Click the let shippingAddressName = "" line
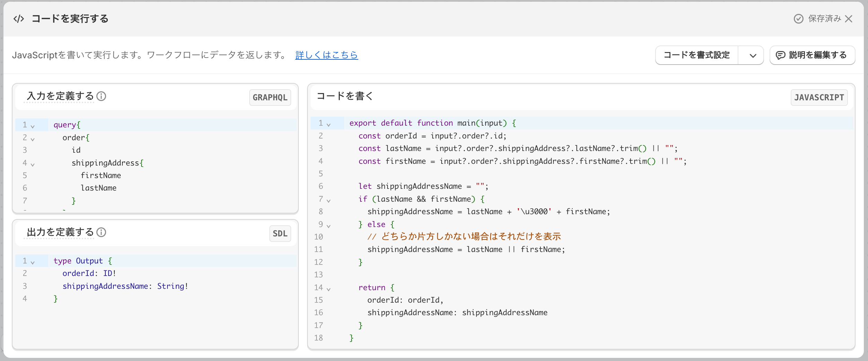The height and width of the screenshot is (361, 868). coord(423,186)
